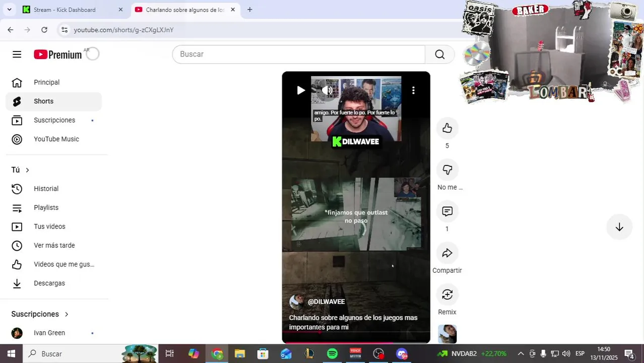Open Descargas page
The width and height of the screenshot is (644, 363).
pyautogui.click(x=54, y=283)
